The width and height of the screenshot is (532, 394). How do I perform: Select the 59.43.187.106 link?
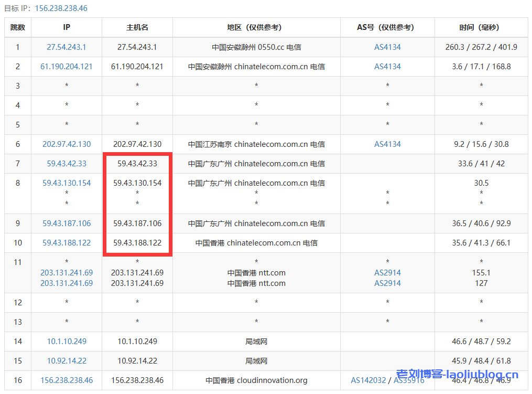pos(66,223)
